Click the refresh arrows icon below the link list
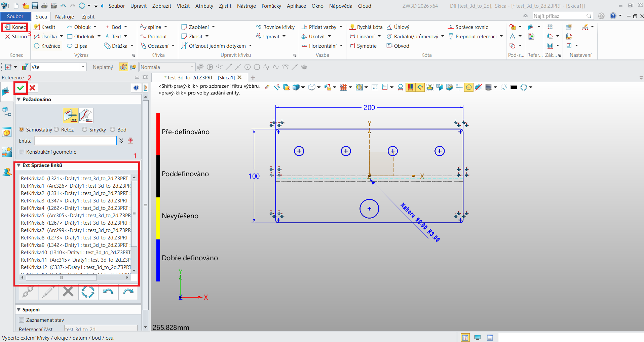Image resolution: width=644 pixels, height=342 pixels. 88,292
